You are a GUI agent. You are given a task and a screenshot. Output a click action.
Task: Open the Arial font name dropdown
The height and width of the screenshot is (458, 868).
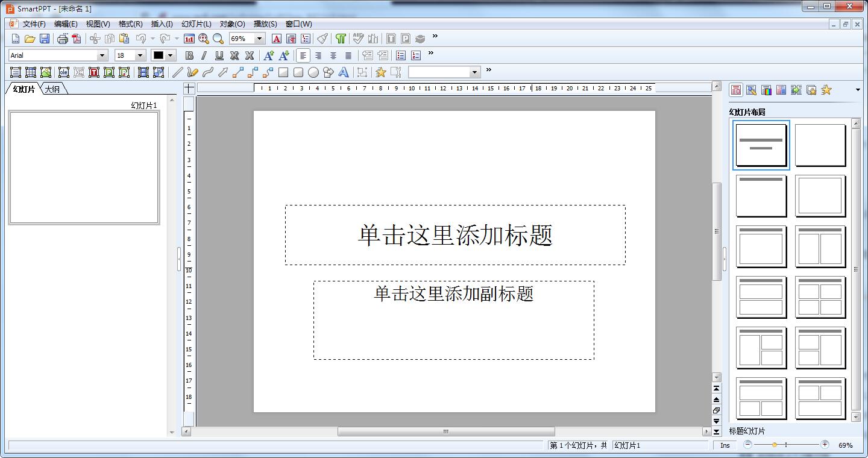tap(102, 55)
